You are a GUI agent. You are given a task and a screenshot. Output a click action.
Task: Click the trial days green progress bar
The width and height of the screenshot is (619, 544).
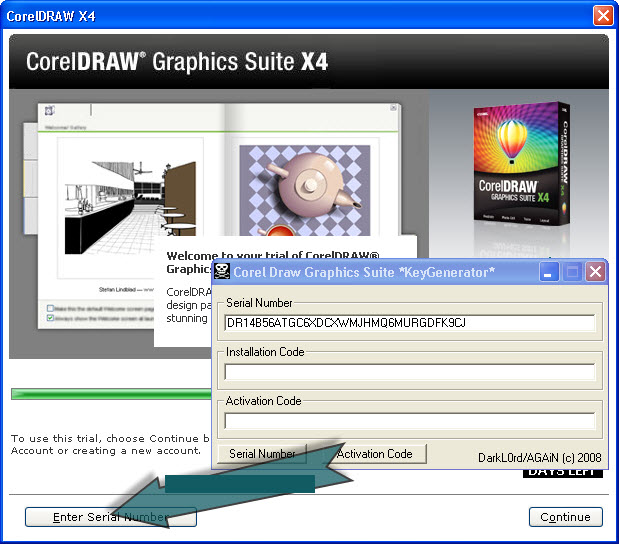click(111, 394)
